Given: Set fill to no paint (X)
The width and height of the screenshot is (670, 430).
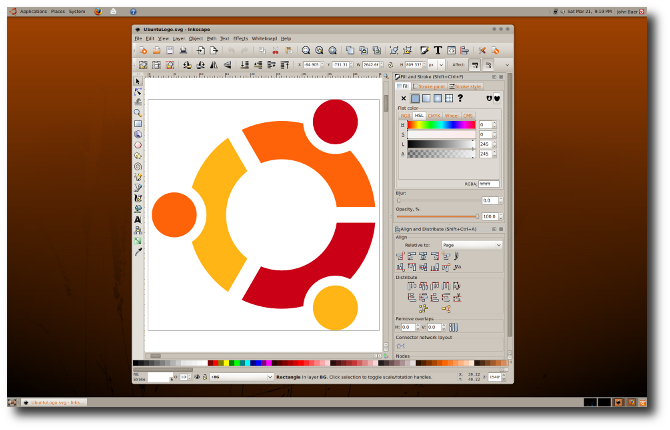Looking at the screenshot, I should 403,98.
